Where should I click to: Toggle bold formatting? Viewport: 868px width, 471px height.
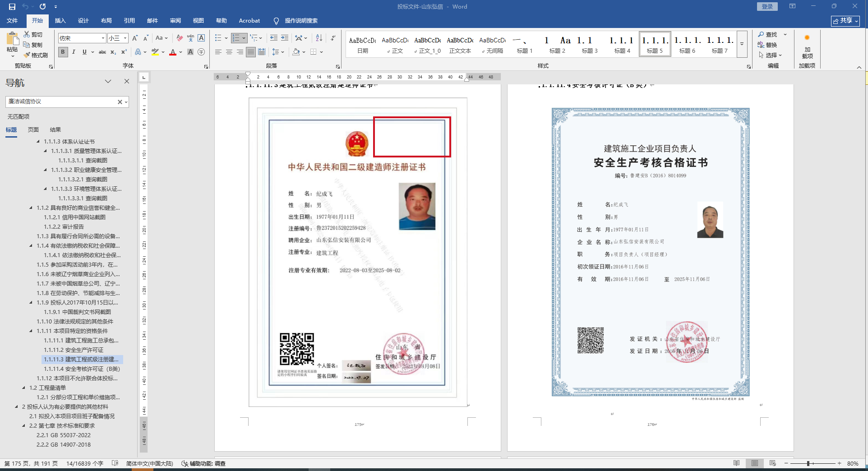point(63,52)
